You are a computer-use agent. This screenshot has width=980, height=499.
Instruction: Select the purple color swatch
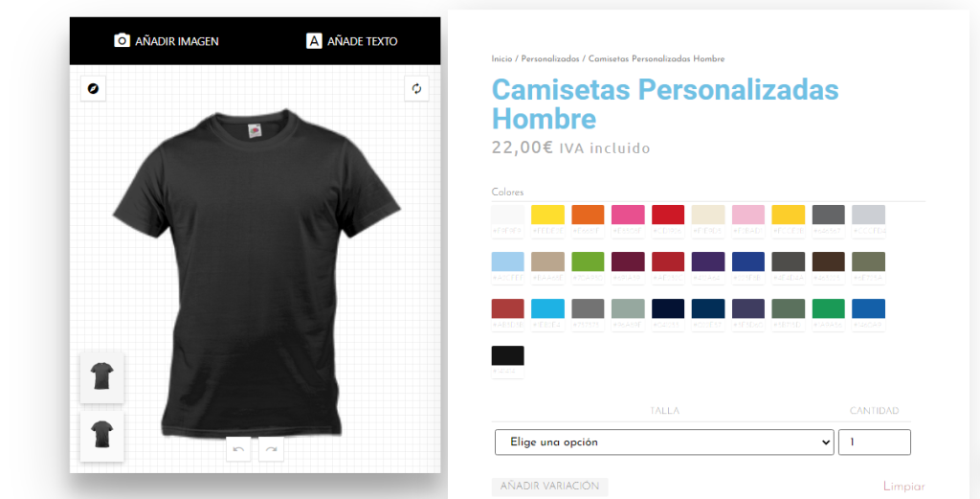708,261
